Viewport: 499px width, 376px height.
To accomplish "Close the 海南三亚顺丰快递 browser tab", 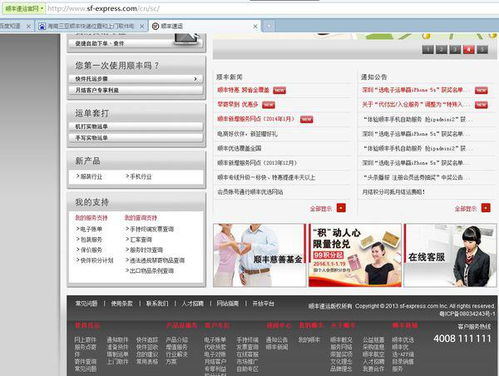I will 142,26.
